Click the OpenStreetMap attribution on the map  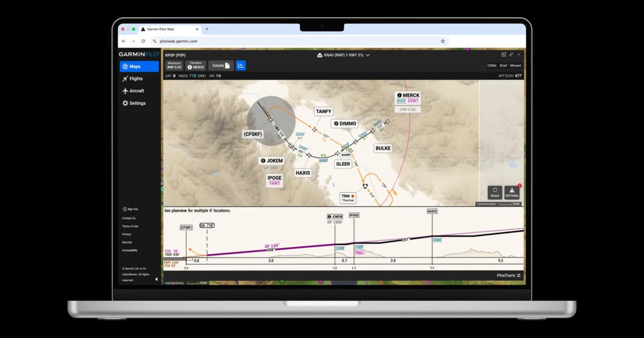pos(486,204)
